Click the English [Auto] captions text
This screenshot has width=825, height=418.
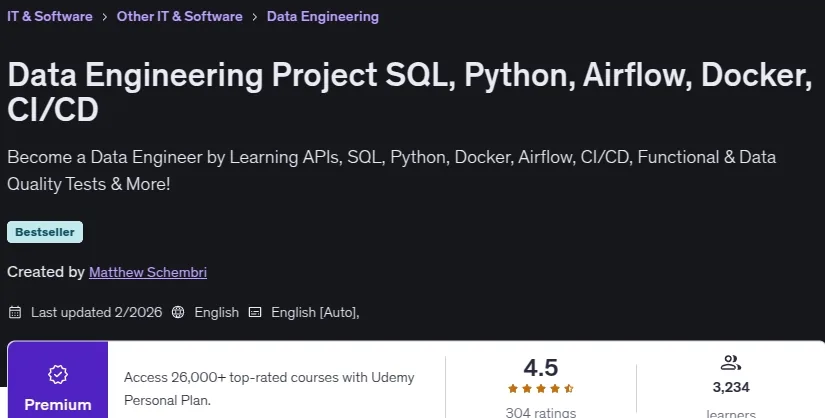[x=315, y=313]
